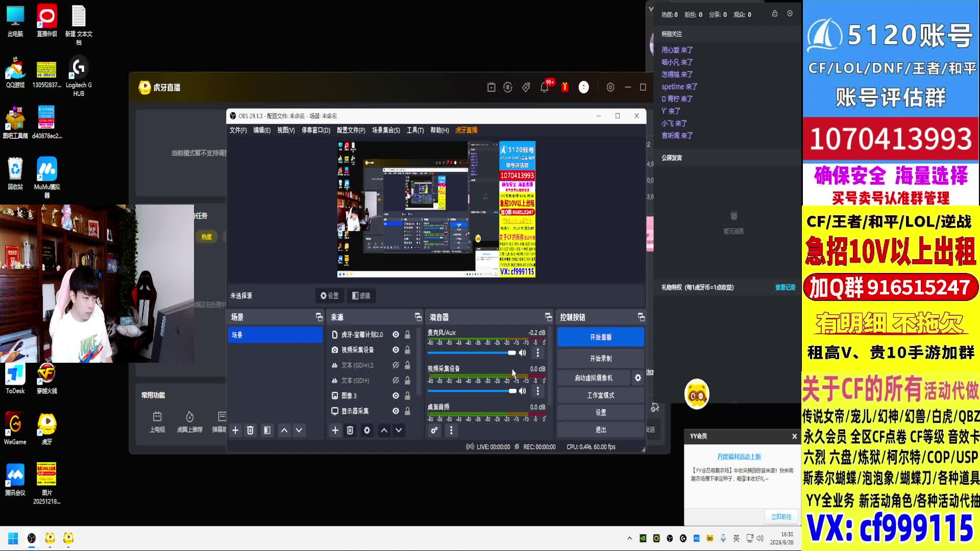Open the Huya coin earnings icon
The image size is (980, 551).
point(508,87)
